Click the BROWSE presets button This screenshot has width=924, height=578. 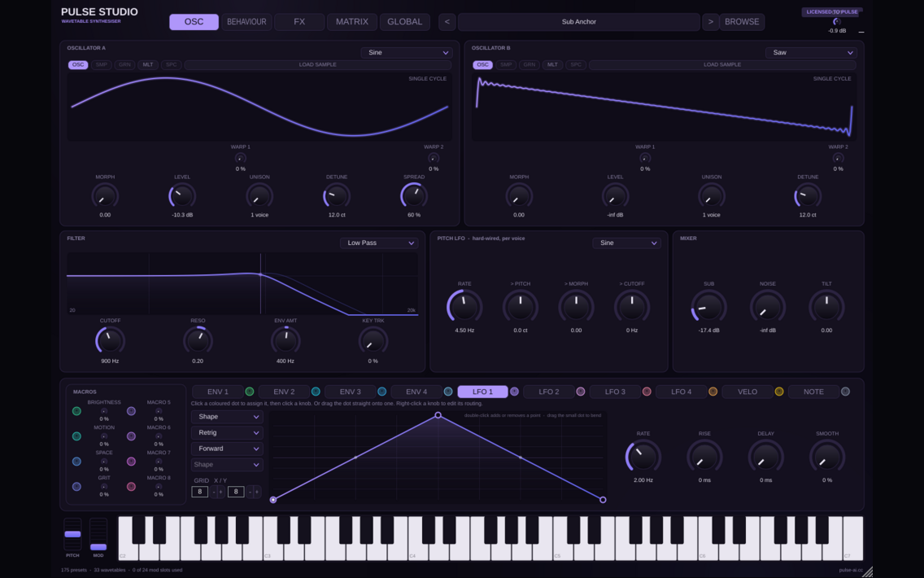point(742,22)
